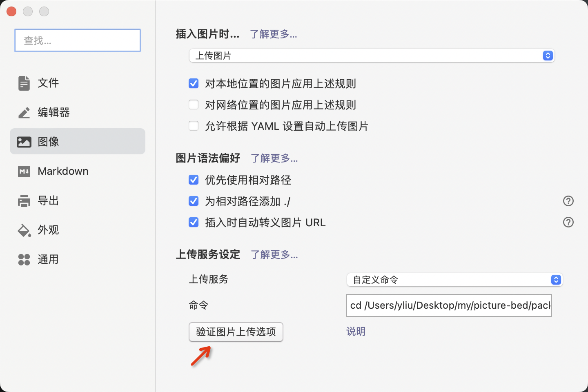Image resolution: width=588 pixels, height=392 pixels.
Task: Click the 导出 printer icon
Action: point(24,200)
